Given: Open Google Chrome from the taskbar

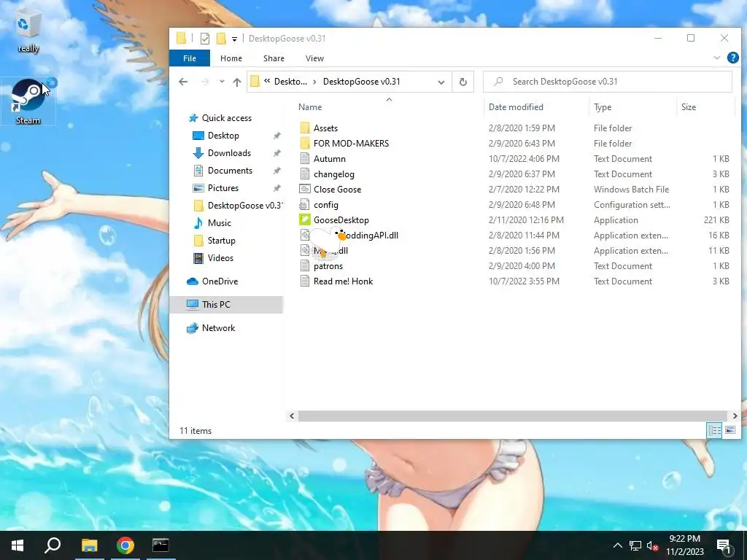Looking at the screenshot, I should pos(125,545).
